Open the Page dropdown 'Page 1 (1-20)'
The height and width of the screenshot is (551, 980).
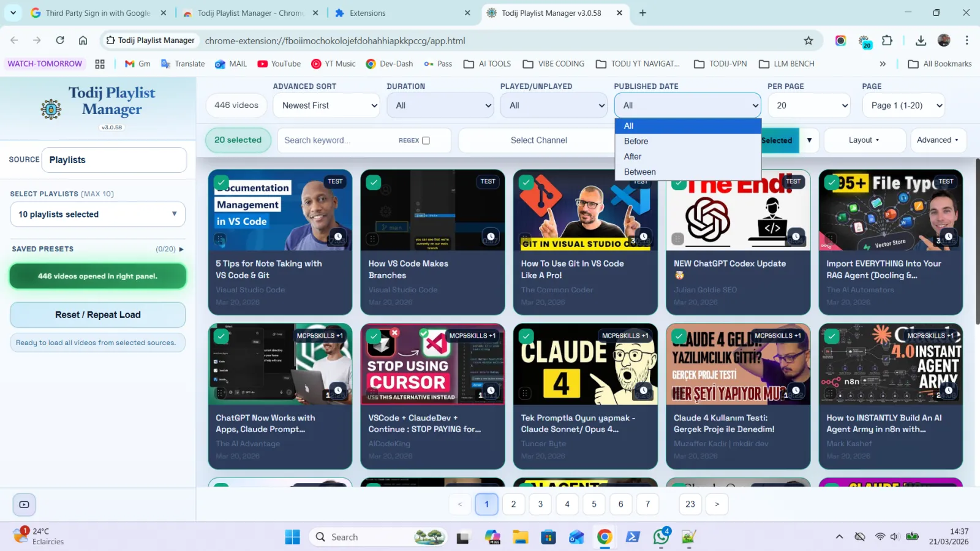[903, 105]
